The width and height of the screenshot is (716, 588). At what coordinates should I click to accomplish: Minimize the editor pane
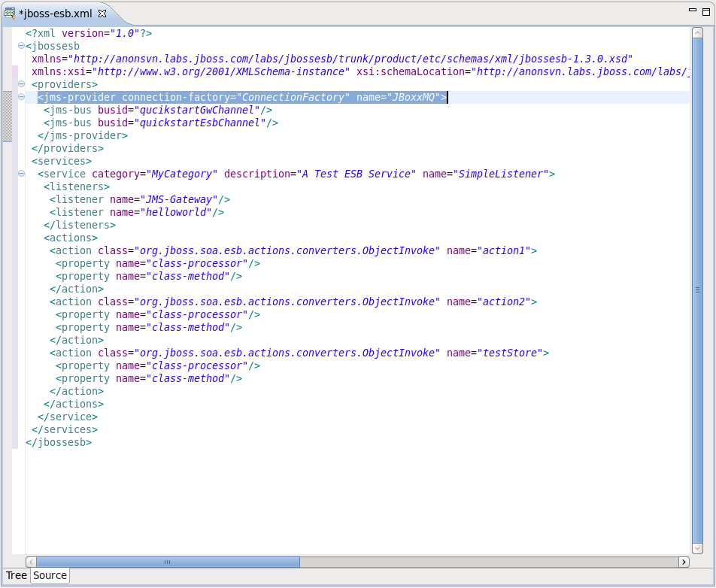(692, 11)
